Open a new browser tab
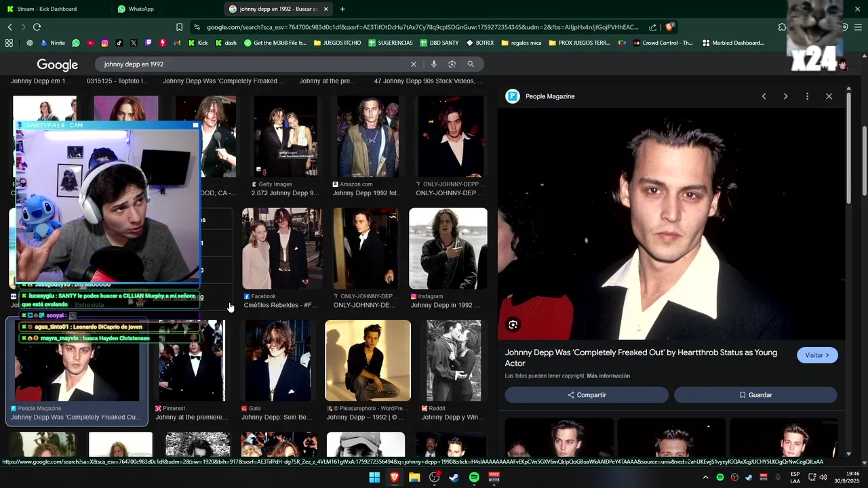This screenshot has height=488, width=868. 342,9
